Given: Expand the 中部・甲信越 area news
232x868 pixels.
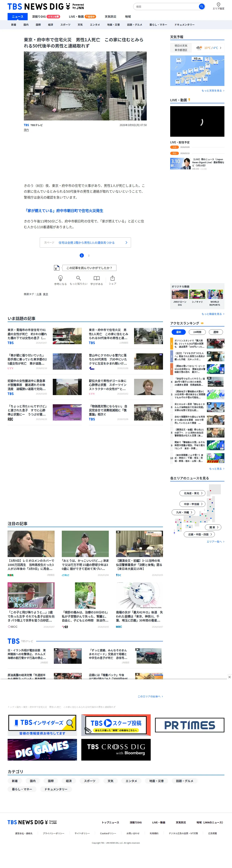Looking at the screenshot, I should pos(193,504).
